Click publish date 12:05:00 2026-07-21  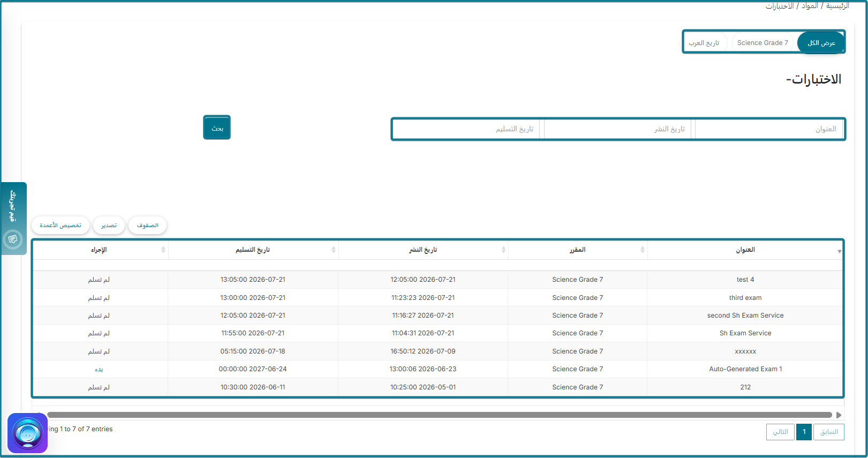pyautogui.click(x=423, y=280)
